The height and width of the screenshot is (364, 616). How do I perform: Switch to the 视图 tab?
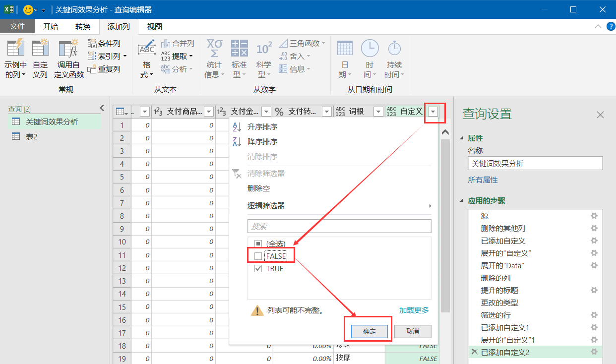(x=155, y=26)
